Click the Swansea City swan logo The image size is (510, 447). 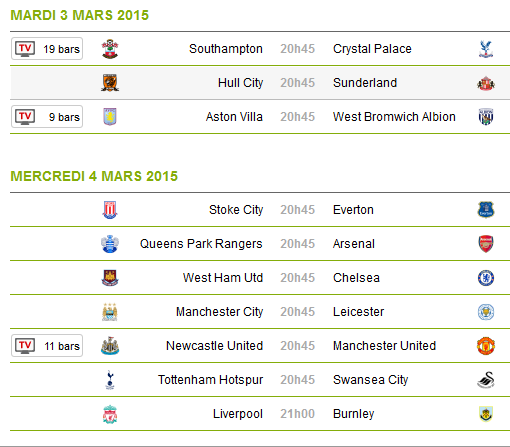[486, 380]
